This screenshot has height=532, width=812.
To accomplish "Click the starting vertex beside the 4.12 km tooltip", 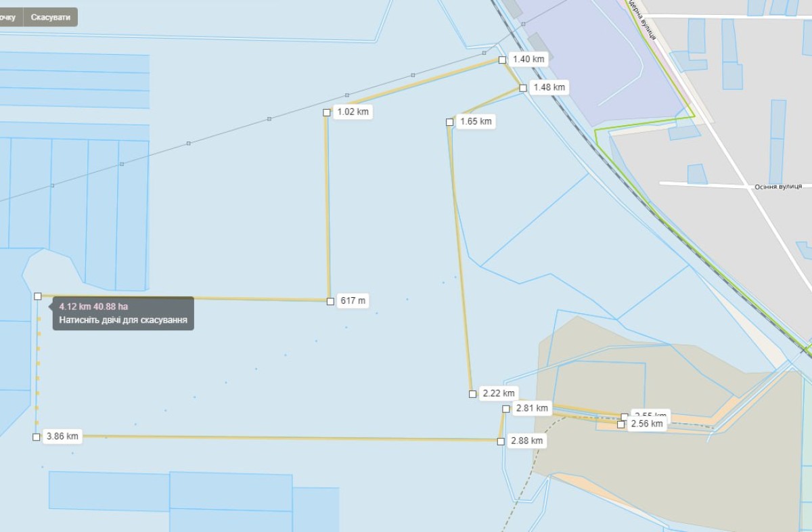I will coord(38,296).
